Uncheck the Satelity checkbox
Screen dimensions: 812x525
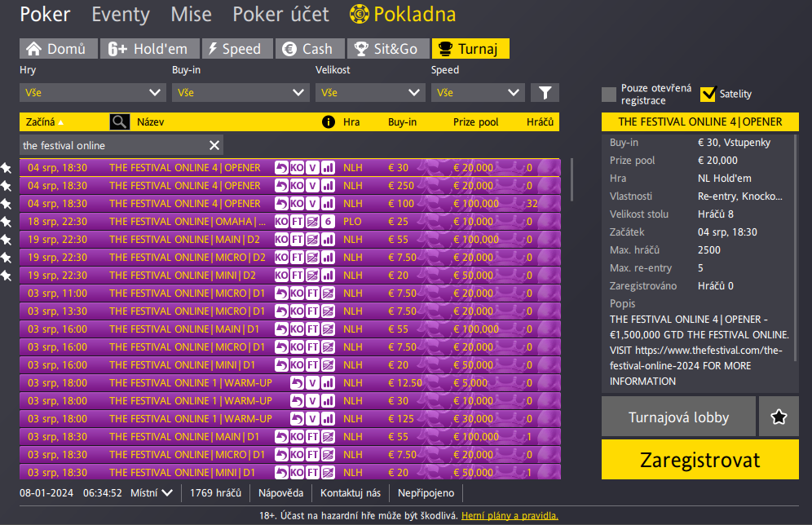(x=708, y=94)
